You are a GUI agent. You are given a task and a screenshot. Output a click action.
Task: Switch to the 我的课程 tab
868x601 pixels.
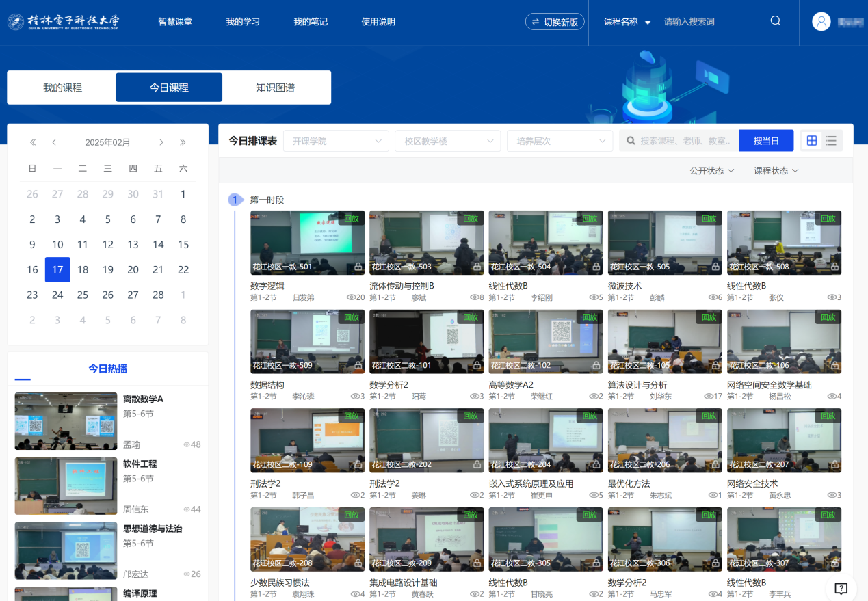click(62, 88)
